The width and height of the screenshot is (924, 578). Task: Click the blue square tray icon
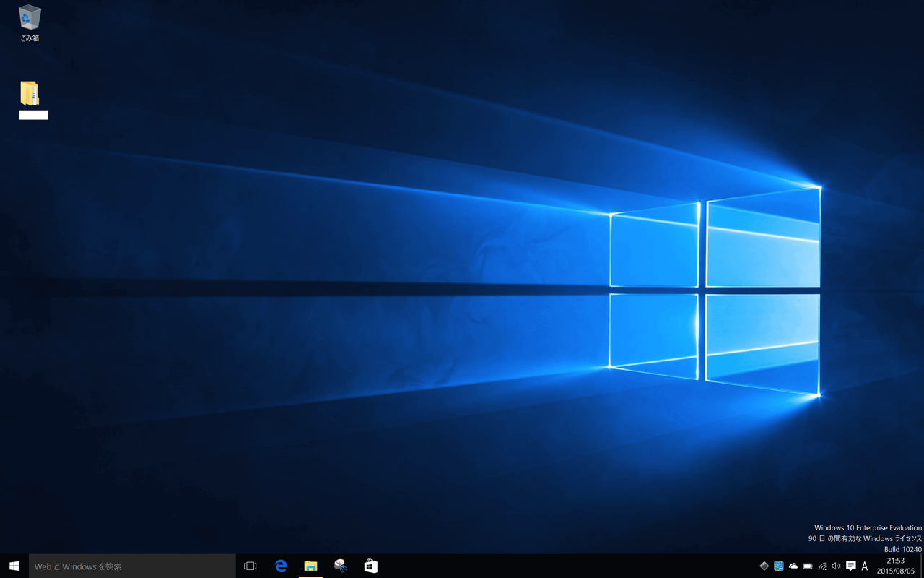pyautogui.click(x=779, y=566)
